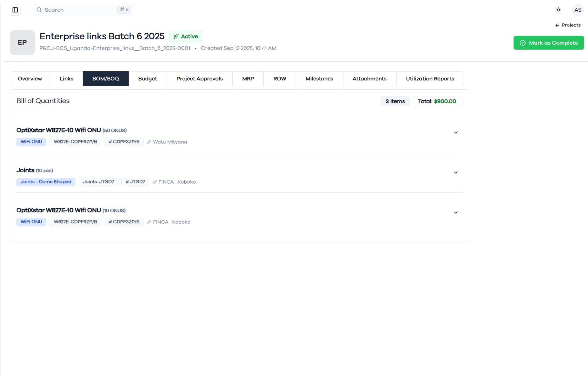Open the AS user avatar menu
This screenshot has width=588, height=376.
[x=578, y=10]
